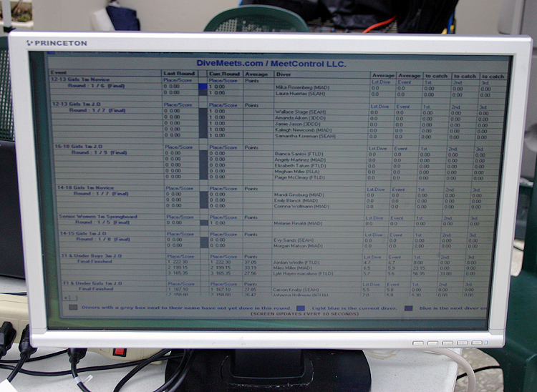
Task: Select the 12-13 Girls 1m J.O event
Action: coord(77,104)
